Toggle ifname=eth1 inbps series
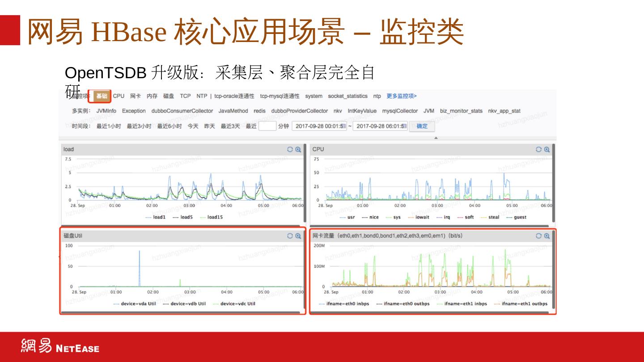The image size is (644, 362). tap(462, 304)
